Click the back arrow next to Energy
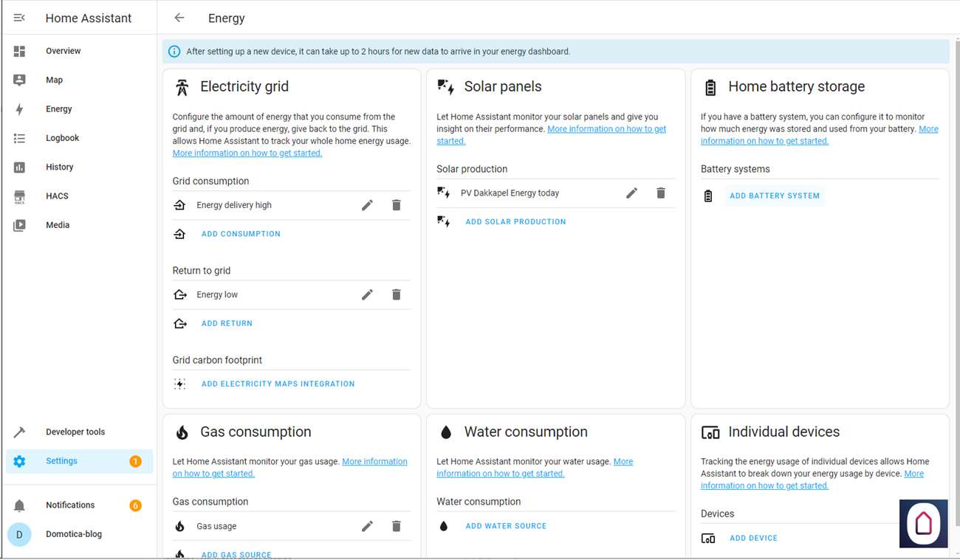Screen dimensions: 960x560 (x=179, y=18)
